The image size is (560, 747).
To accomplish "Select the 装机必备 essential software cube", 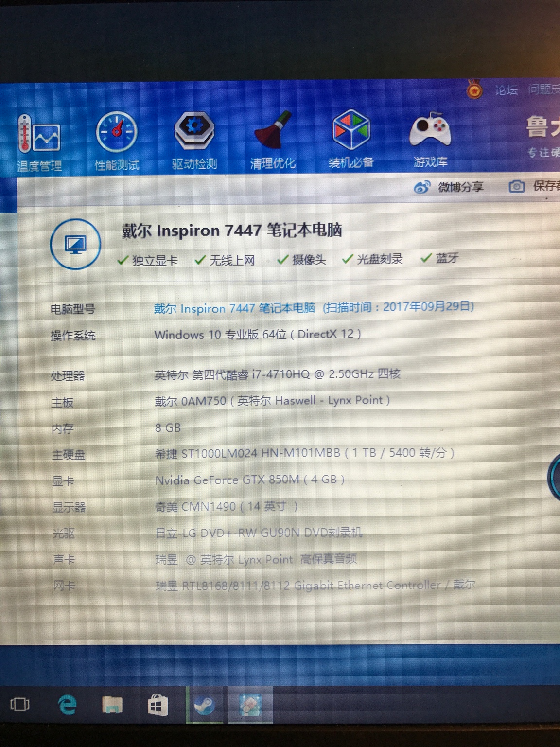I will [351, 139].
